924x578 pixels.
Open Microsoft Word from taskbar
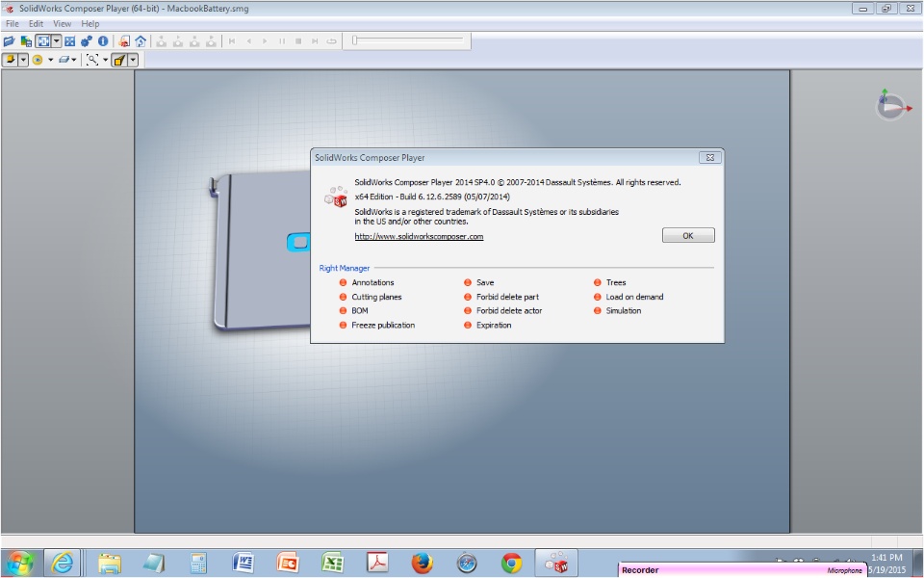243,564
